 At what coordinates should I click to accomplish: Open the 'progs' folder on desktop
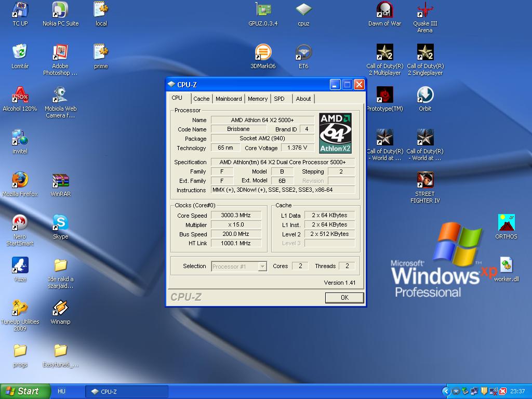pyautogui.click(x=20, y=355)
